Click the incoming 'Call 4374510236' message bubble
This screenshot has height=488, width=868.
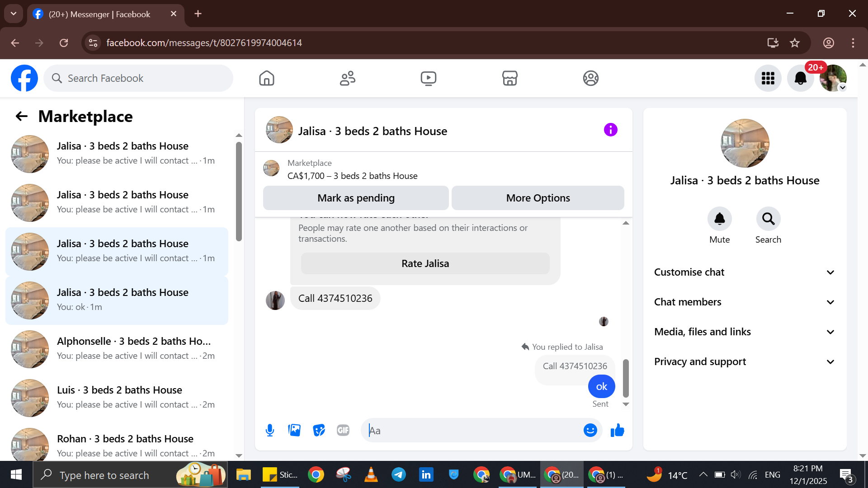[335, 298]
